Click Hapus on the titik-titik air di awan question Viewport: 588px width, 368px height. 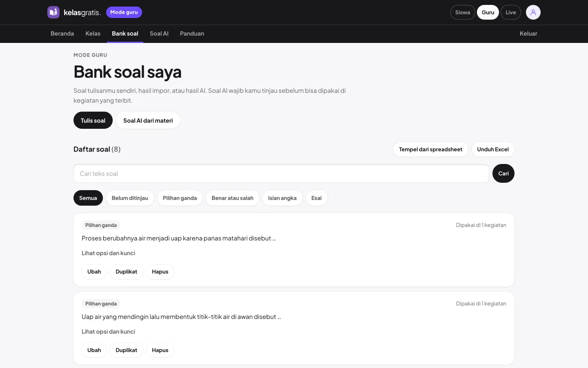point(160,350)
